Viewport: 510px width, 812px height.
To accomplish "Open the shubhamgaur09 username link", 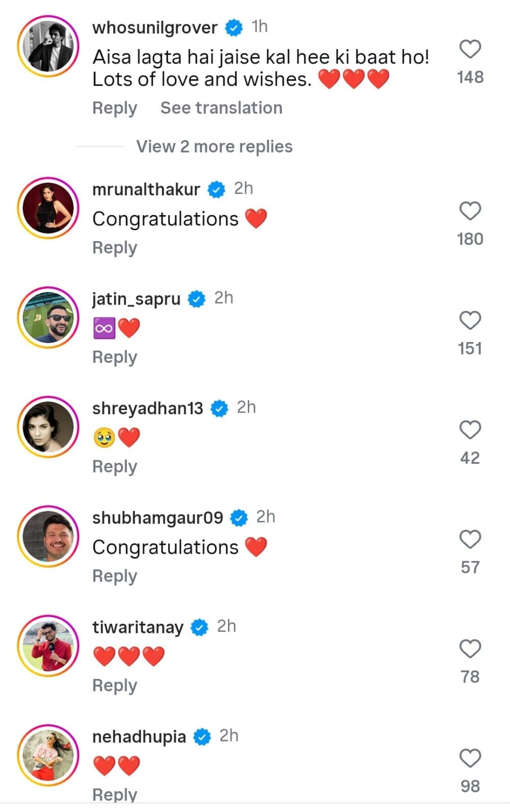I will [x=157, y=518].
